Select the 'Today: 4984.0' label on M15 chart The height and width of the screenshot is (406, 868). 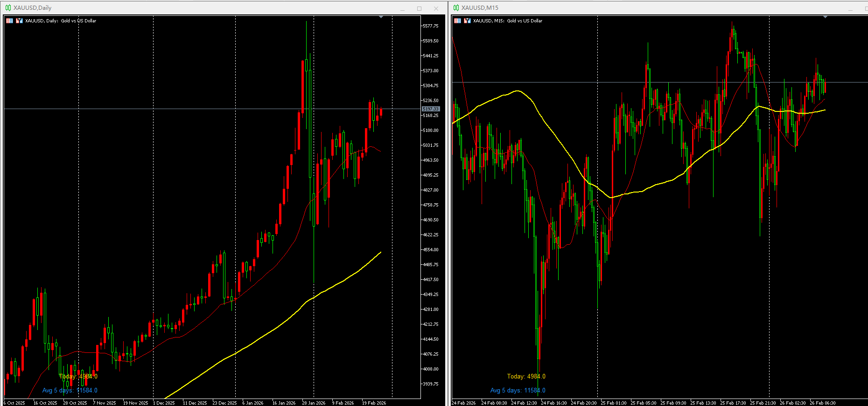tap(526, 377)
